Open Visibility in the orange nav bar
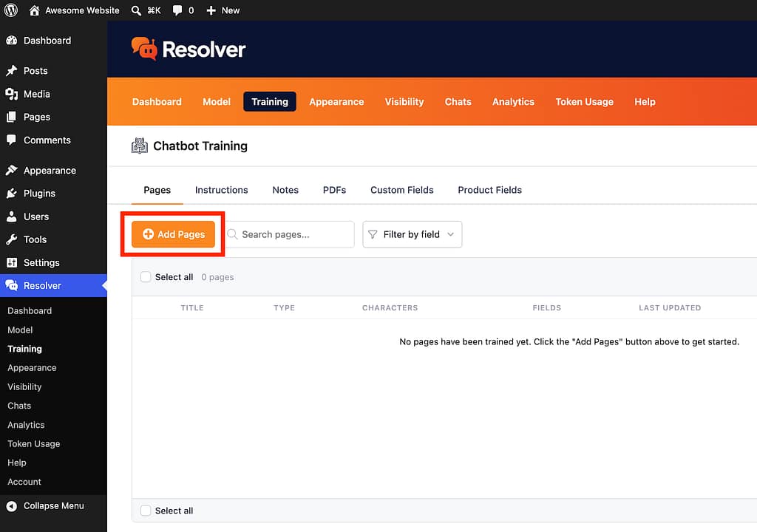Image resolution: width=757 pixels, height=532 pixels. click(404, 102)
